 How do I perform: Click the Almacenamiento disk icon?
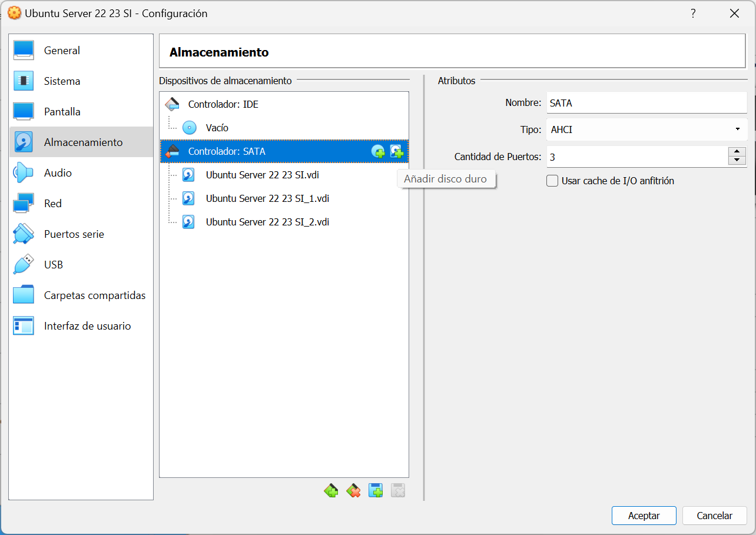tap(24, 142)
